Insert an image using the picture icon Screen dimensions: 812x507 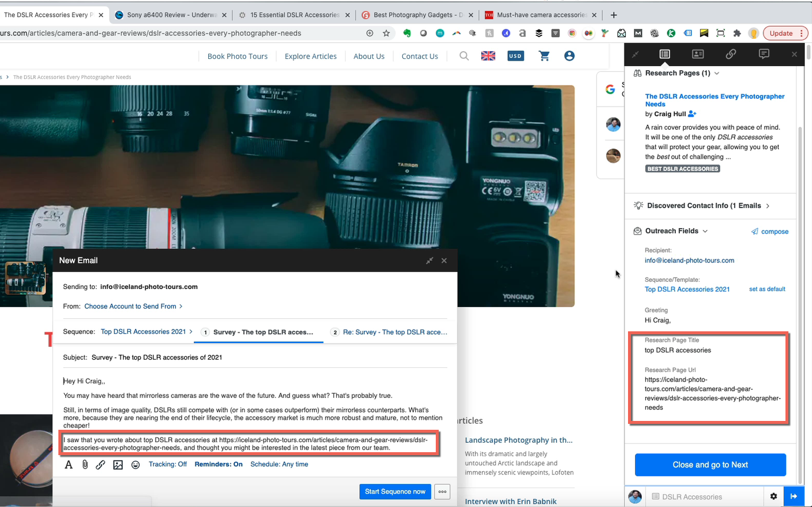point(118,465)
